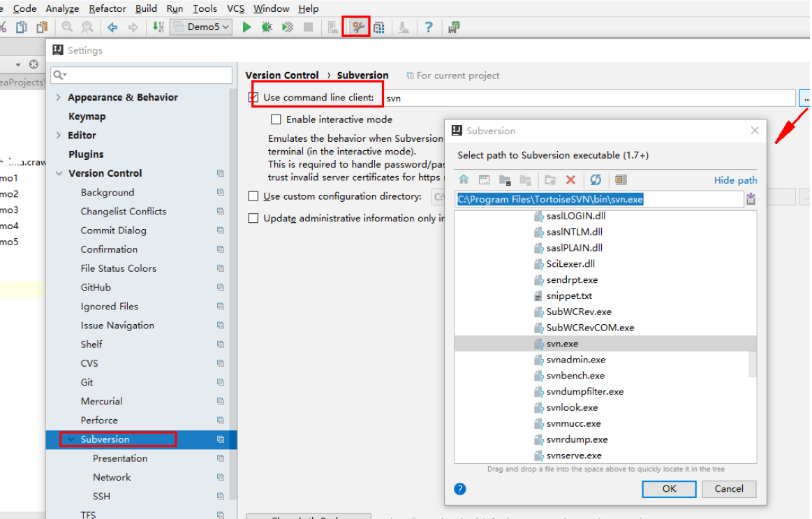The height and width of the screenshot is (519, 812).
Task: Click the Desktop directory icon in file chooser
Action: [x=484, y=180]
